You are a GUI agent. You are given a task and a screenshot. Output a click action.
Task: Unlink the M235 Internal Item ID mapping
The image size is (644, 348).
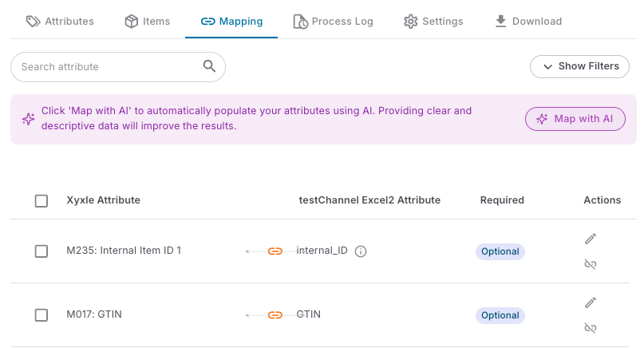pyautogui.click(x=591, y=264)
